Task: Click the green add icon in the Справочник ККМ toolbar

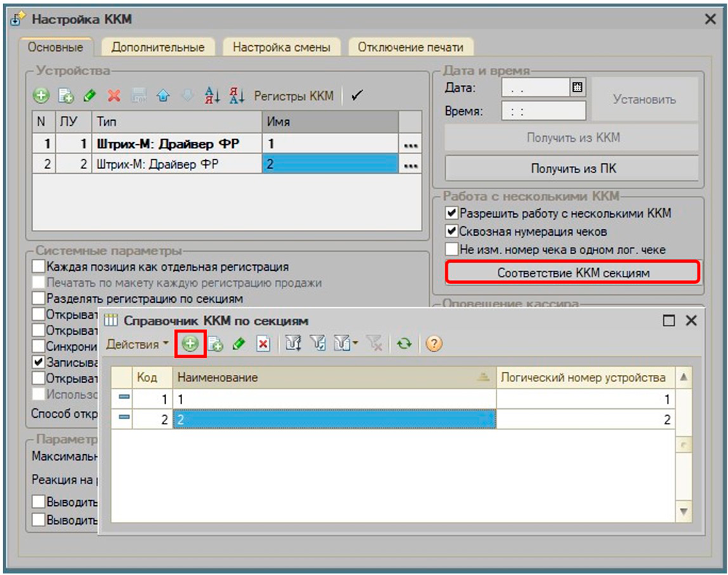Action: coord(191,344)
